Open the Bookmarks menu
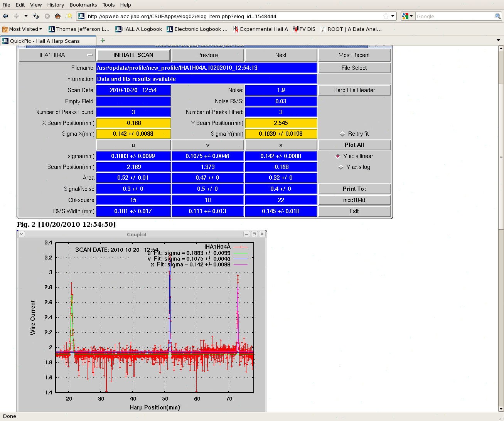504x421 pixels. pyautogui.click(x=83, y=5)
